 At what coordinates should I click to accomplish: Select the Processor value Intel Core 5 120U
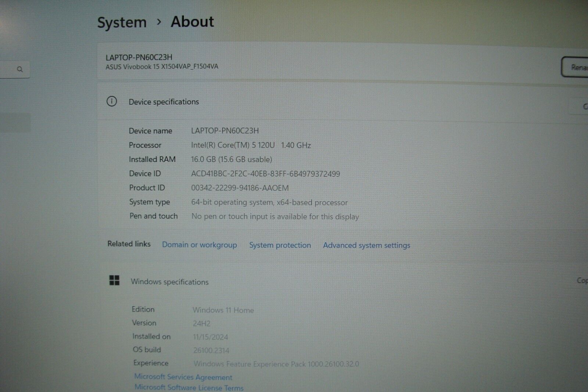click(x=251, y=145)
